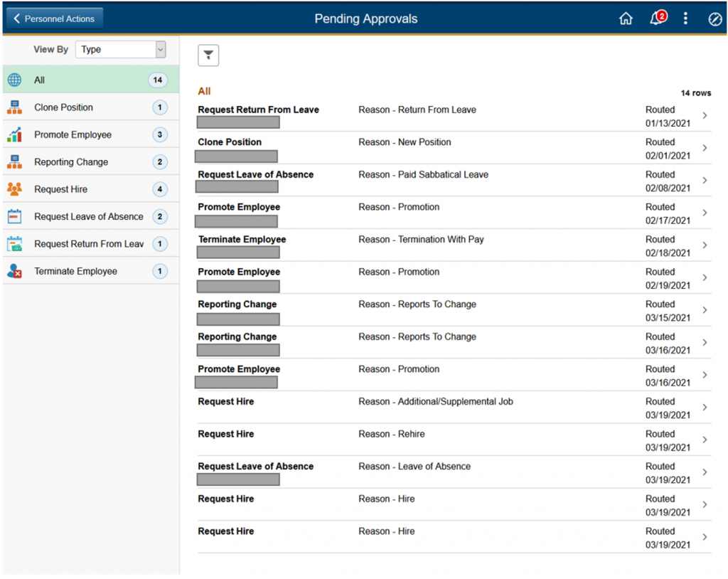Click the Clone Position org chart icon
Viewport: 728px width, 579px height.
coord(14,107)
